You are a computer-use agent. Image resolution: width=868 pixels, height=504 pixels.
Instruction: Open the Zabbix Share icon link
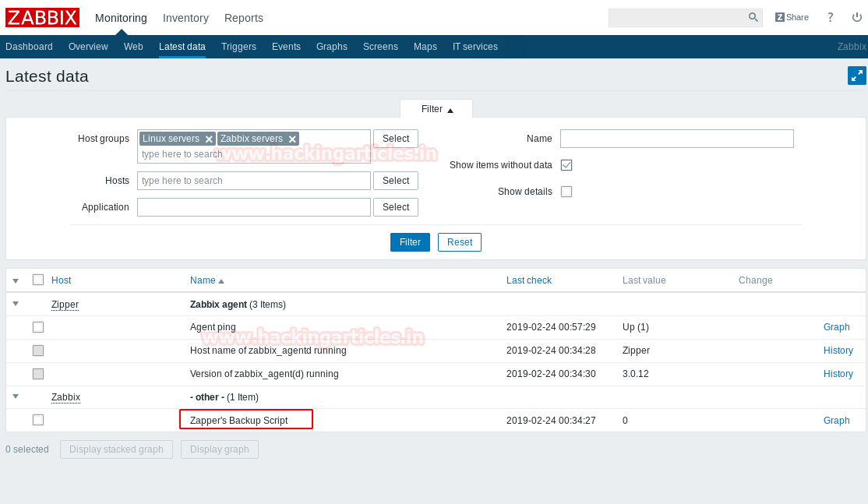click(792, 17)
